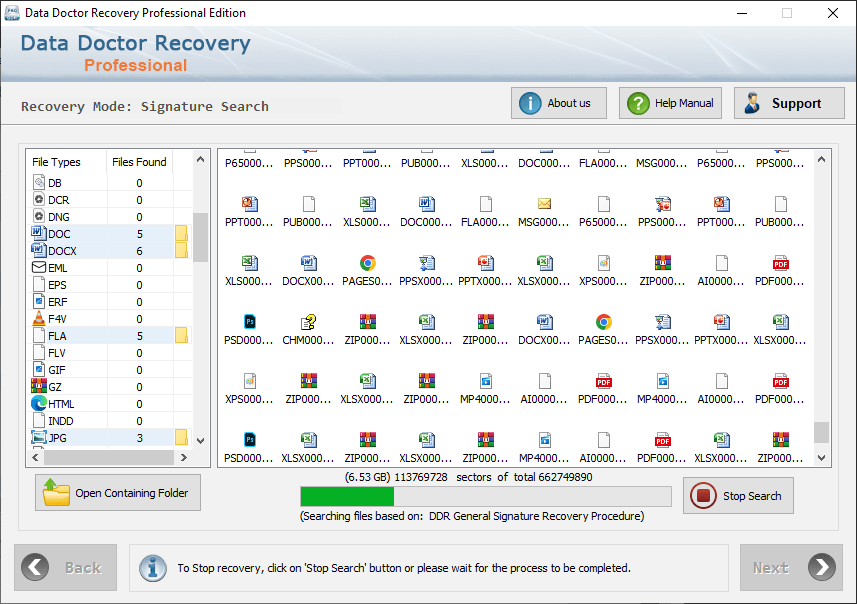857x604 pixels.
Task: Click the VLC cone icon for F4V
Action: [x=39, y=318]
